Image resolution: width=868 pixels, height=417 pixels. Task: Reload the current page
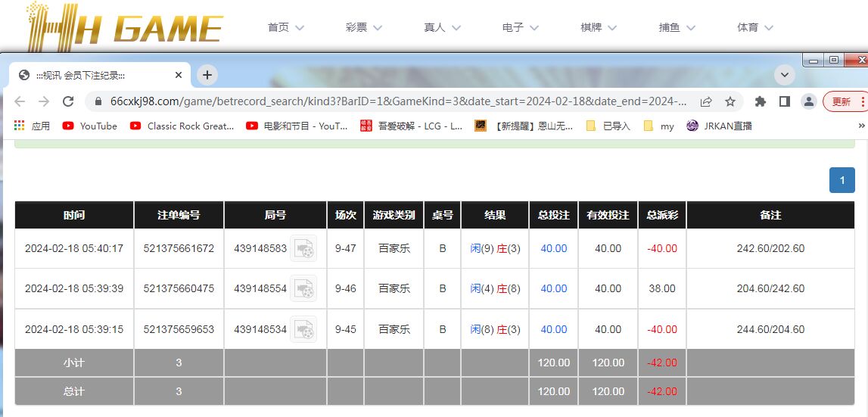(68, 101)
